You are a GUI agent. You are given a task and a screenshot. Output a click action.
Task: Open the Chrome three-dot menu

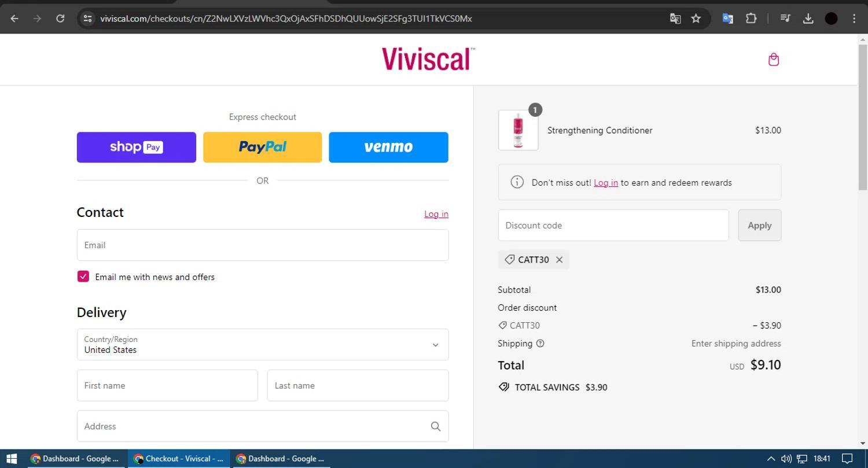(854, 19)
